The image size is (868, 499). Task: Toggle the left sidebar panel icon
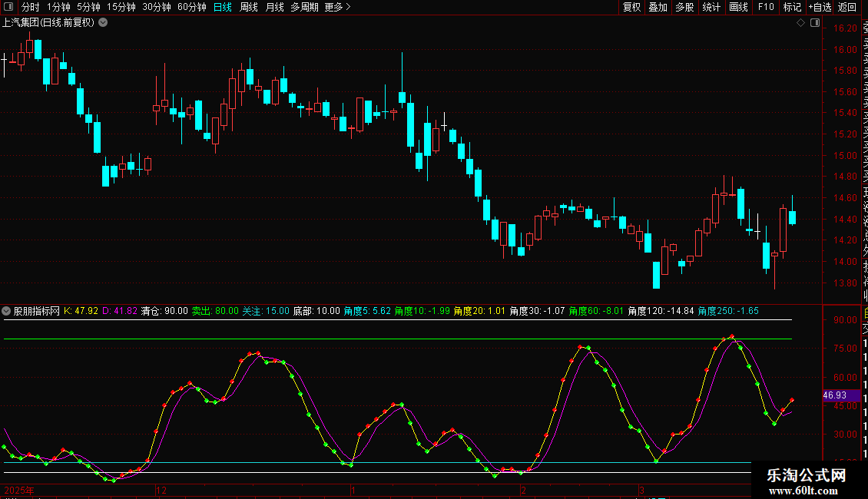coord(8,7)
